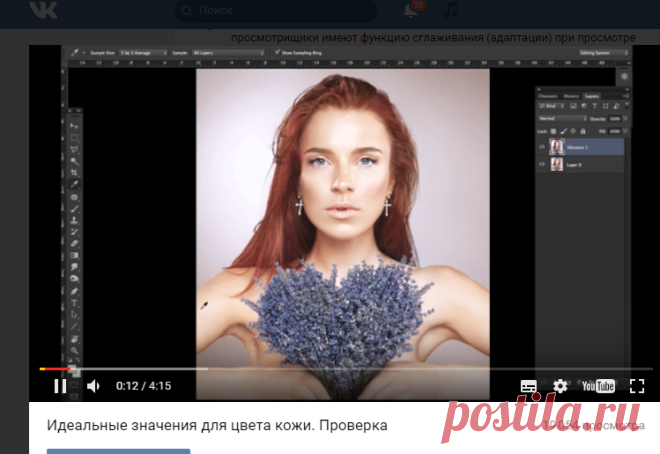Filter layers by smart objects icon
This screenshot has width=660, height=454.
[616, 106]
